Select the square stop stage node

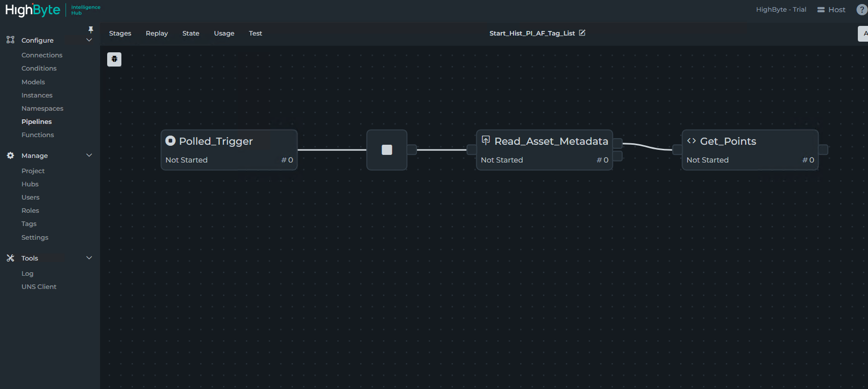387,150
